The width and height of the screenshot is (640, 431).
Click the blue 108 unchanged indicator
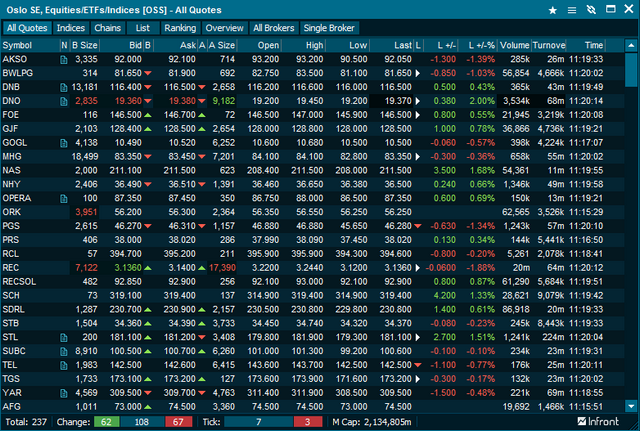[x=142, y=422]
